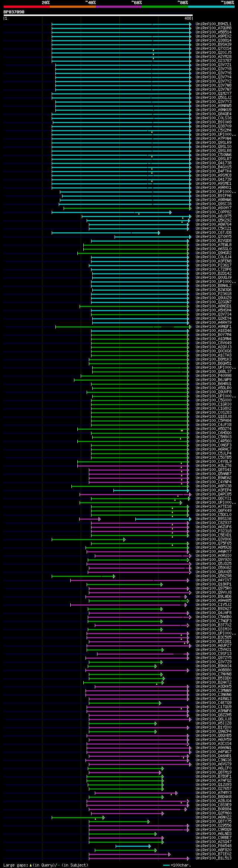Select hit label UniRef100_Q38814
Image resolution: width=238 pixels, height=868 pixels.
213,41
